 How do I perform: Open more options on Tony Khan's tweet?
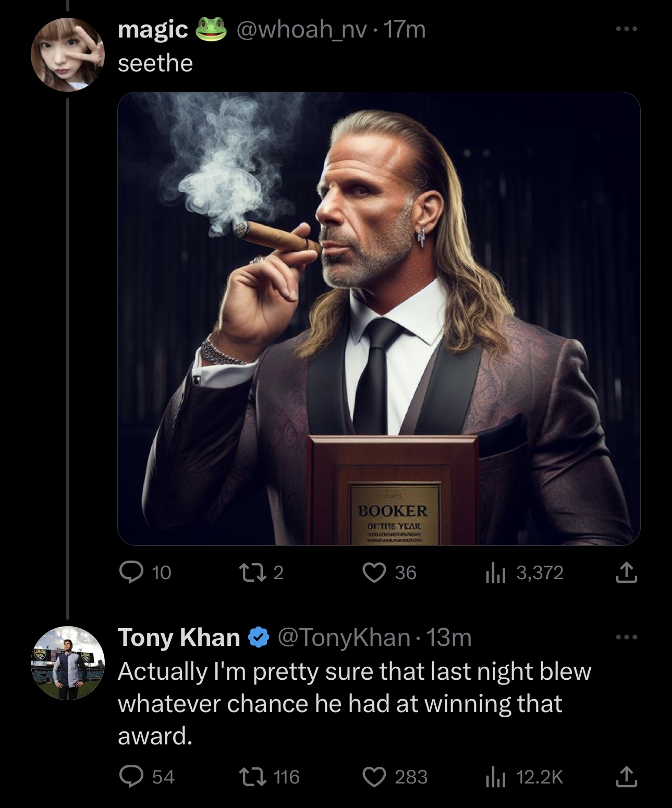coord(626,637)
